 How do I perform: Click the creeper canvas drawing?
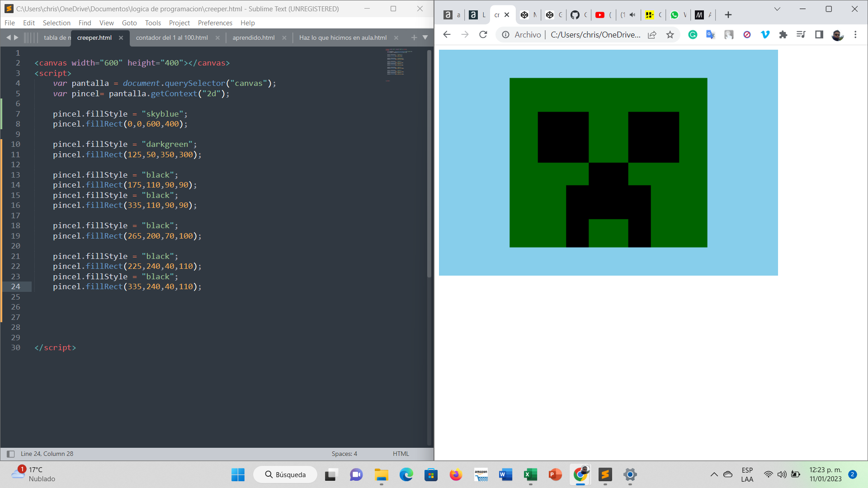(608, 163)
